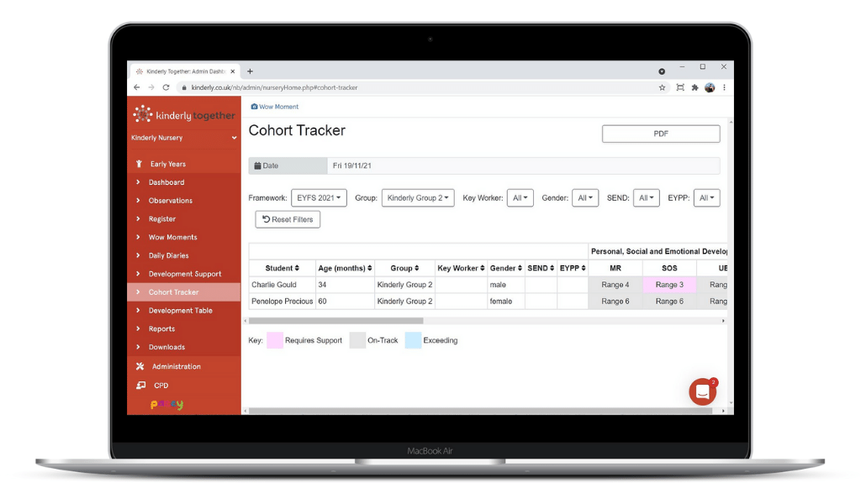Click the grey On-Track key swatch

tap(357, 340)
